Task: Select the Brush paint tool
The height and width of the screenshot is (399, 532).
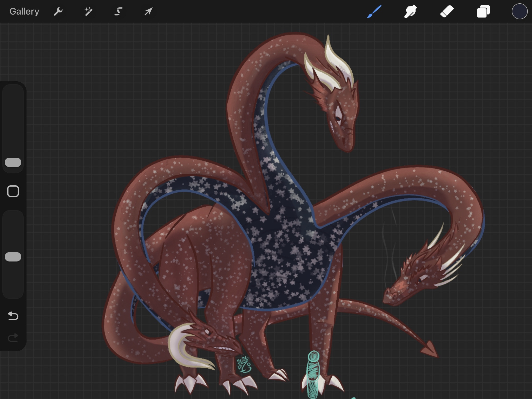Action: [374, 11]
